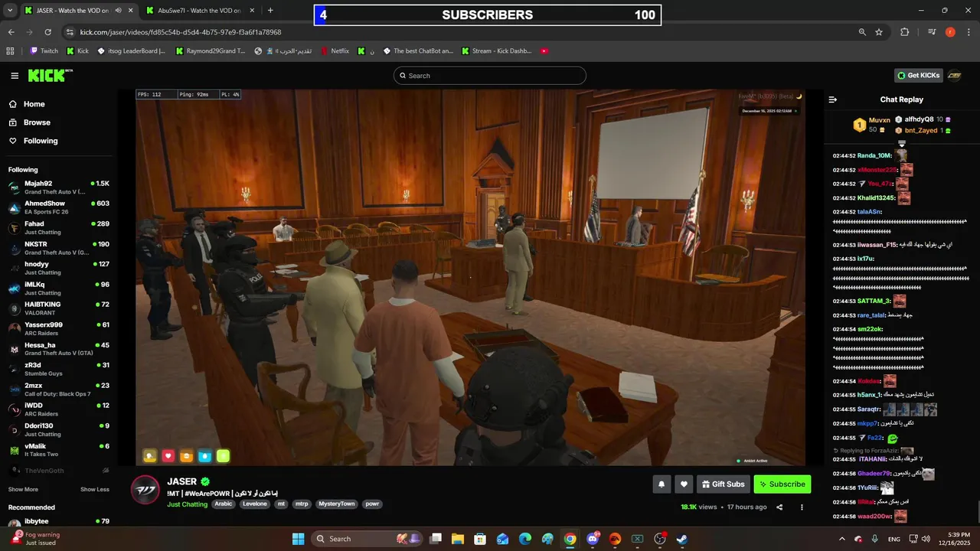Click the Get KICKs button
Image resolution: width=980 pixels, height=551 pixels.
coord(918,75)
